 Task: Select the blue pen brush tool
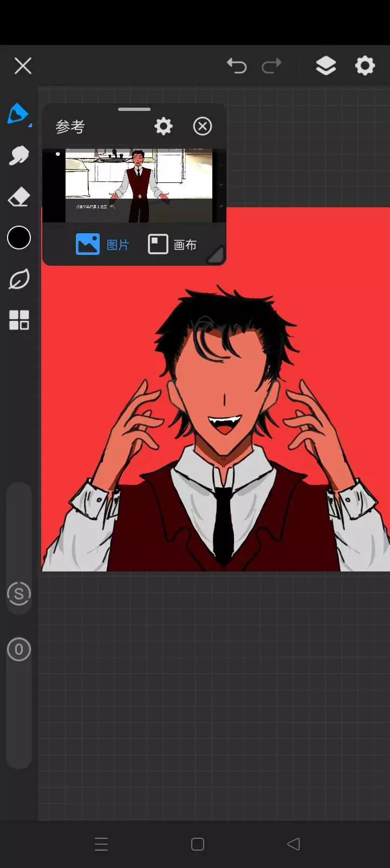(x=18, y=114)
